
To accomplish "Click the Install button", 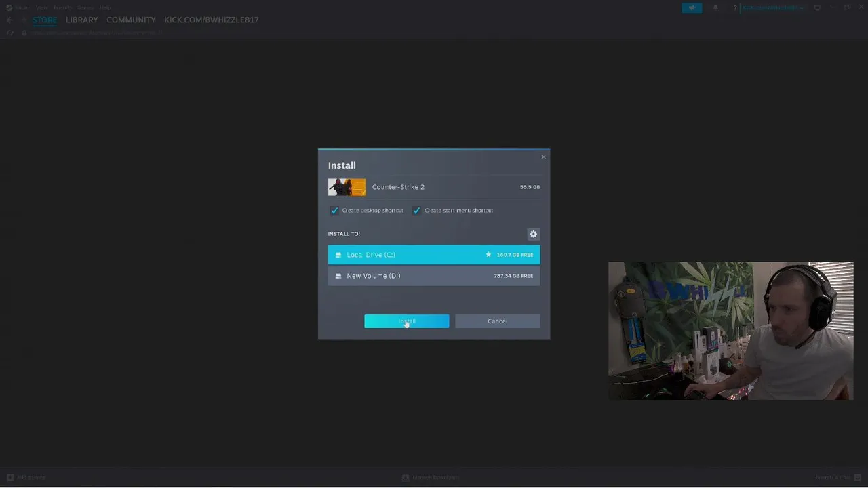I will [406, 321].
